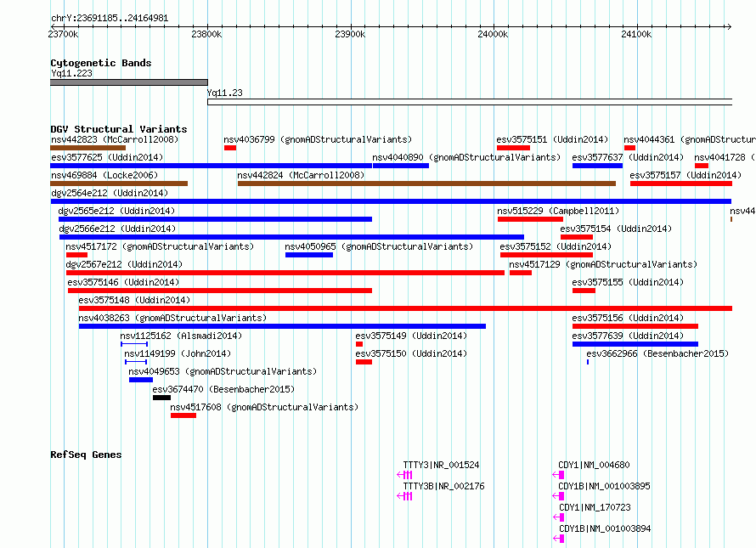Screen dimensions: 756x548
Task: Click the esv3575148 (Uddin2014) label
Action: pyautogui.click(x=134, y=300)
